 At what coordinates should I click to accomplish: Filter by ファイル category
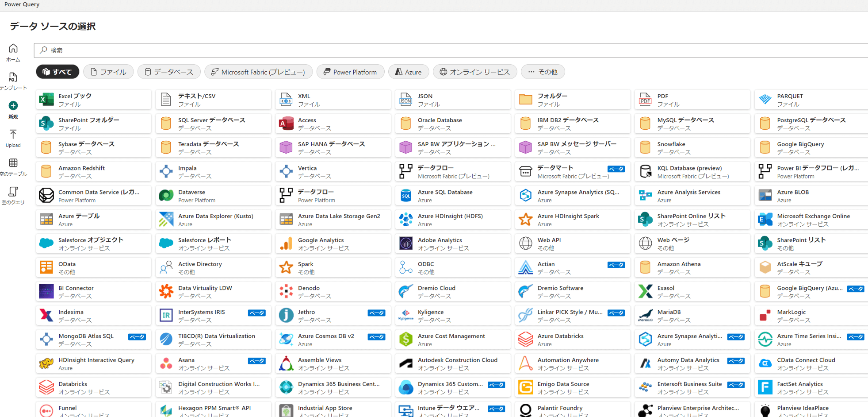tap(108, 72)
